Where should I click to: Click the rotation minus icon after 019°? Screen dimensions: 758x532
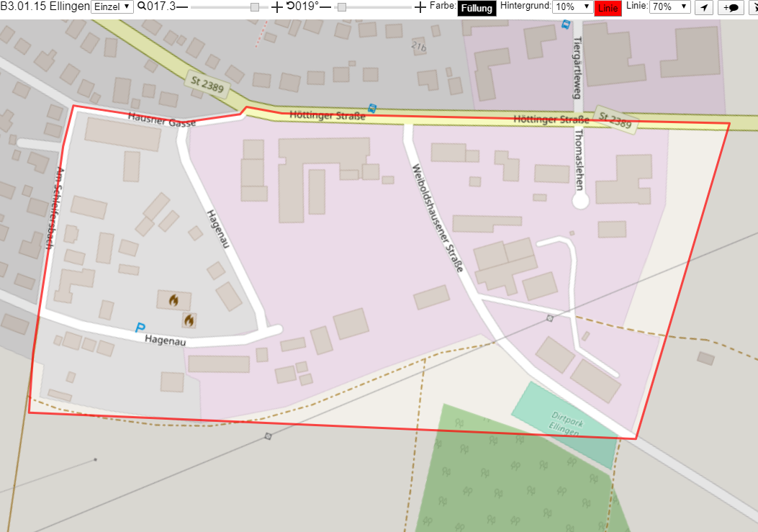tap(325, 6)
